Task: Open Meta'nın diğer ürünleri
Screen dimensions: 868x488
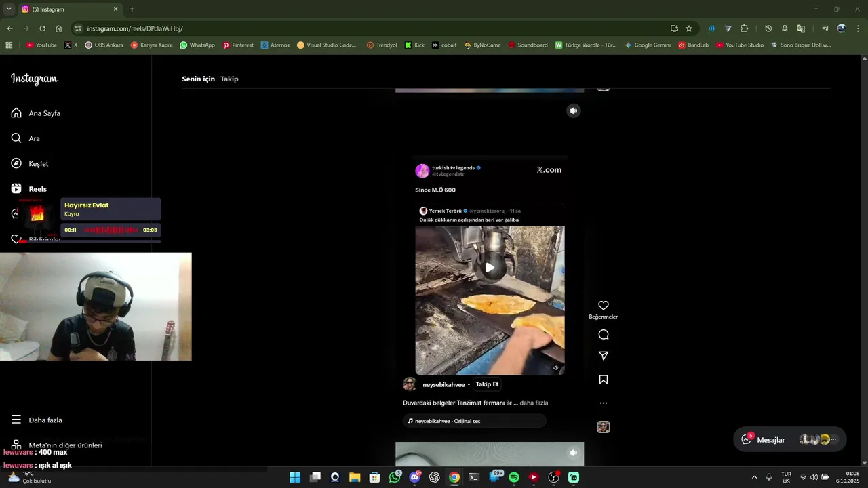Action: click(57, 445)
